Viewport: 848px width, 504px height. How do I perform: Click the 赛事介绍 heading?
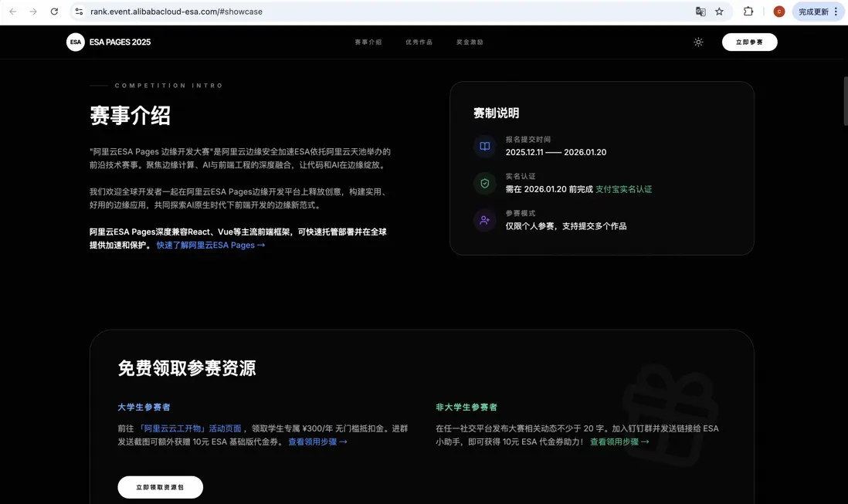130,116
